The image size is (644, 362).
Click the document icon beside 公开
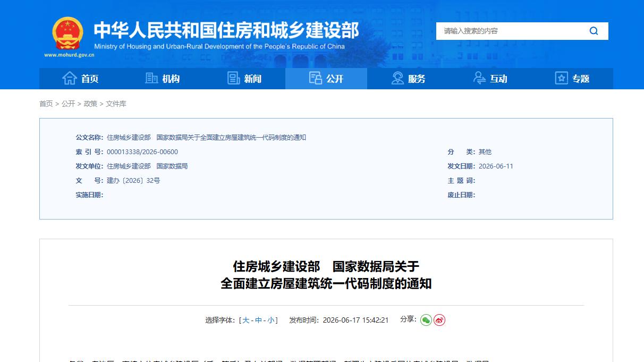point(316,78)
